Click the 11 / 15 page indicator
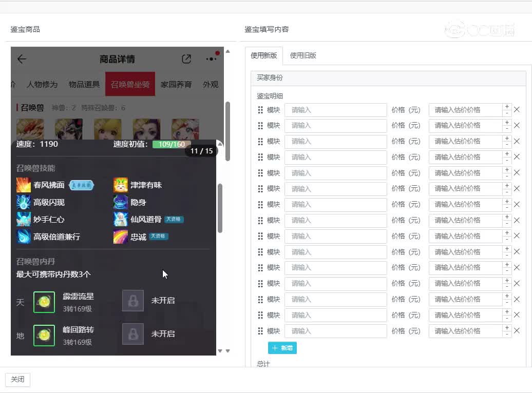The image size is (532, 393). 201,151
